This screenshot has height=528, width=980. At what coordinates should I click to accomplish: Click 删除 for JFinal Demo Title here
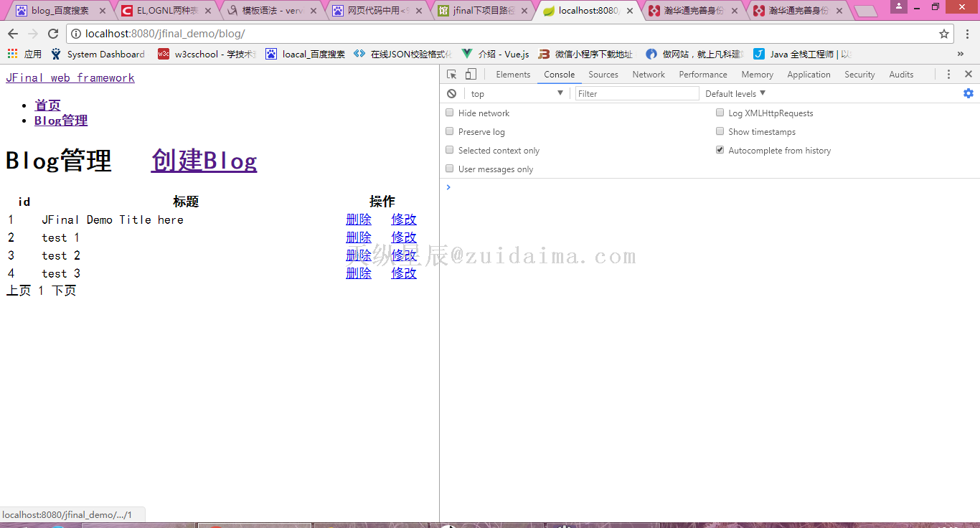(359, 220)
